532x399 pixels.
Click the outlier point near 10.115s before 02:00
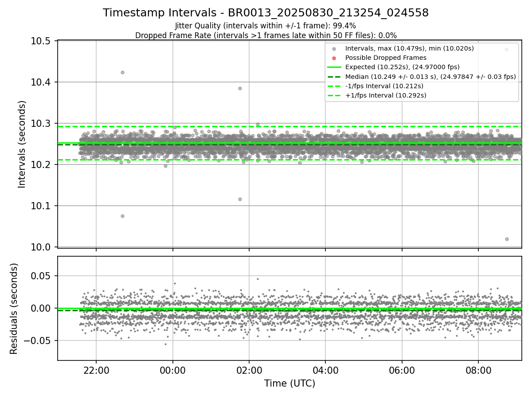click(x=240, y=199)
